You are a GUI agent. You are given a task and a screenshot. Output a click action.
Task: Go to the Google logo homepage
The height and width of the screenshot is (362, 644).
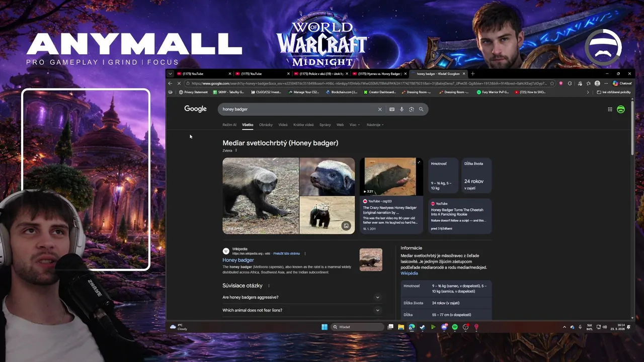pyautogui.click(x=195, y=109)
